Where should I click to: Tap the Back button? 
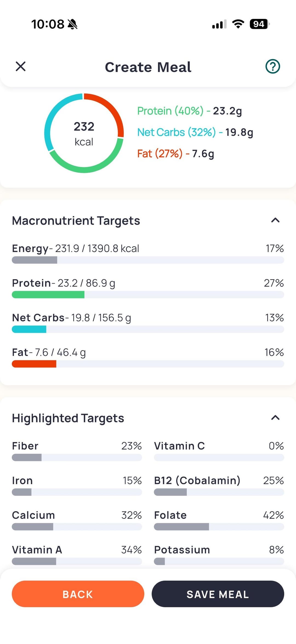[78, 594]
